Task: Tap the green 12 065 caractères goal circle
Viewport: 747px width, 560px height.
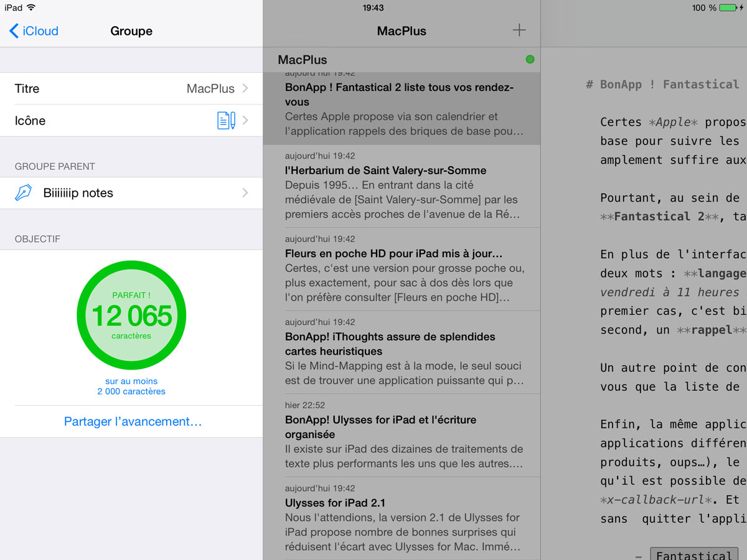Action: [131, 315]
